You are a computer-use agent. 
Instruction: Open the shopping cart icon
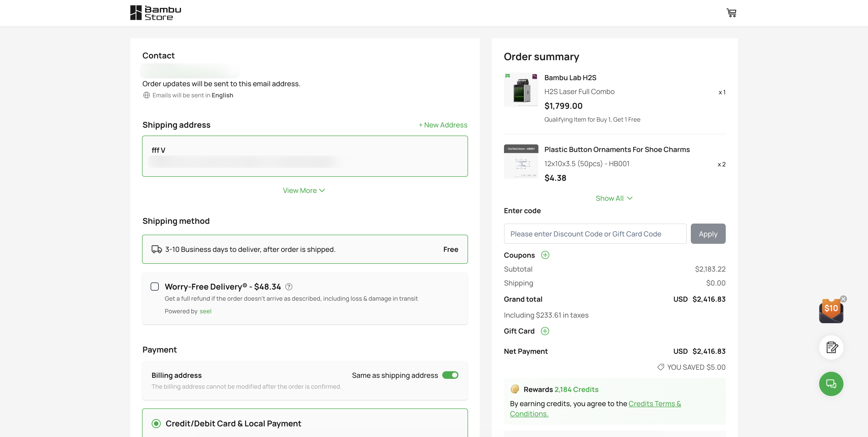(x=731, y=13)
